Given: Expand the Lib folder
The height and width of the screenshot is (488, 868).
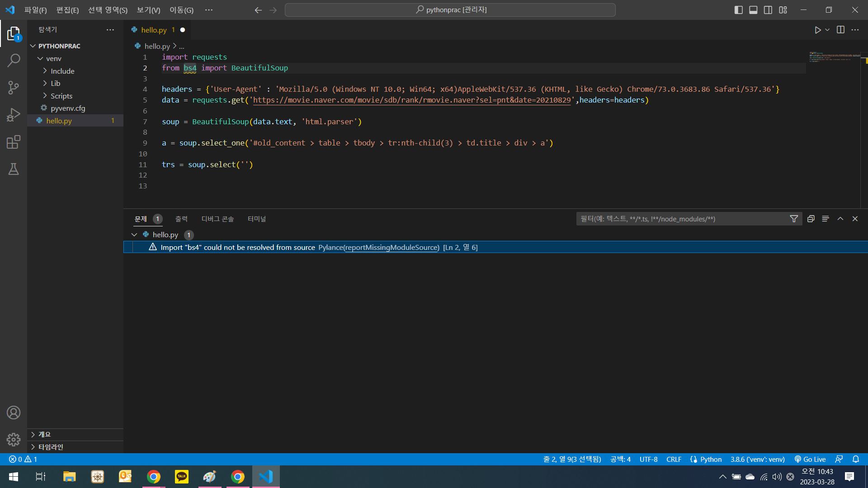Looking at the screenshot, I should pos(75,83).
